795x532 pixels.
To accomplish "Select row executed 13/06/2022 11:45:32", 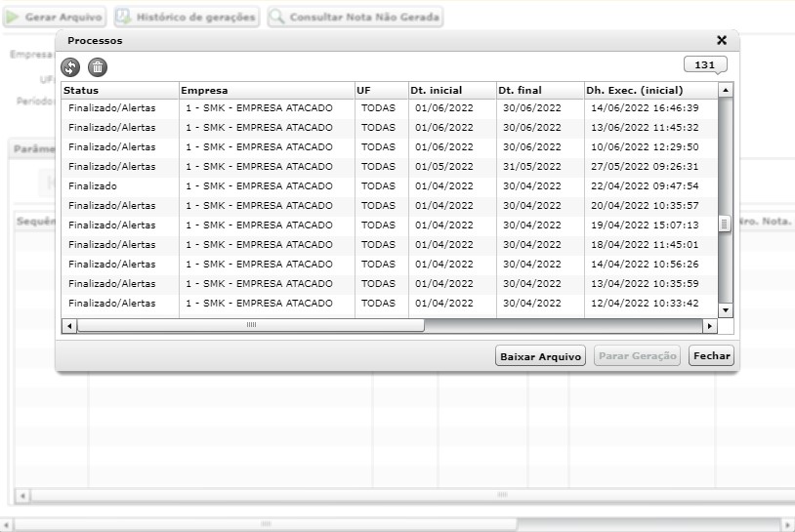I will (390, 128).
